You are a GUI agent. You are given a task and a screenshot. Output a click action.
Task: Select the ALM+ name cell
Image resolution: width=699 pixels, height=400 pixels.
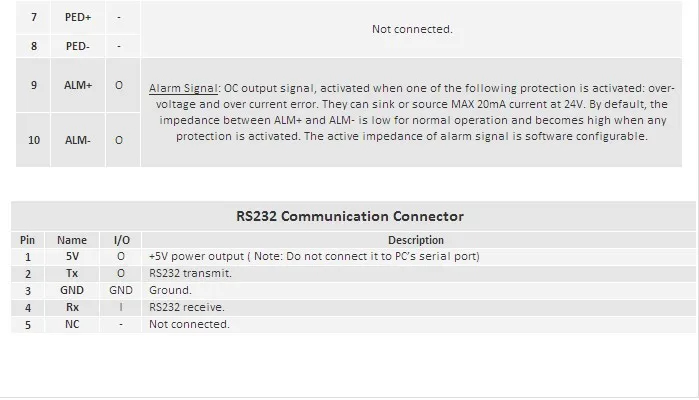[x=78, y=85]
